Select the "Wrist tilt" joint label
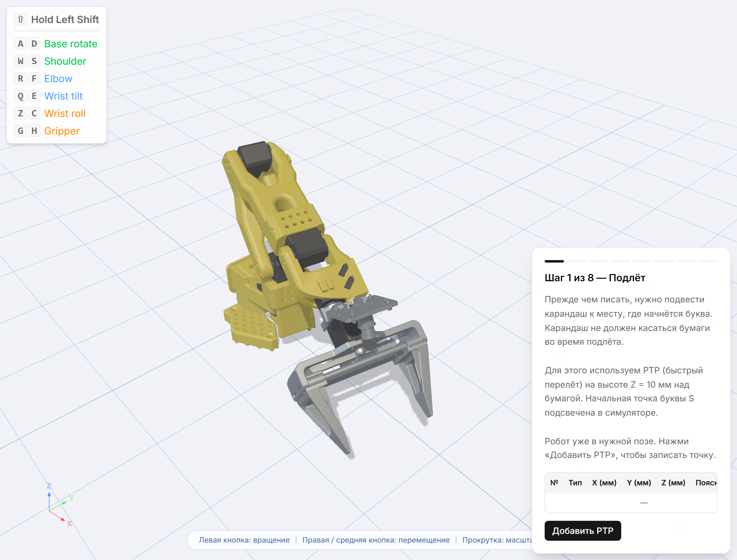This screenshot has height=560, width=737. (63, 96)
